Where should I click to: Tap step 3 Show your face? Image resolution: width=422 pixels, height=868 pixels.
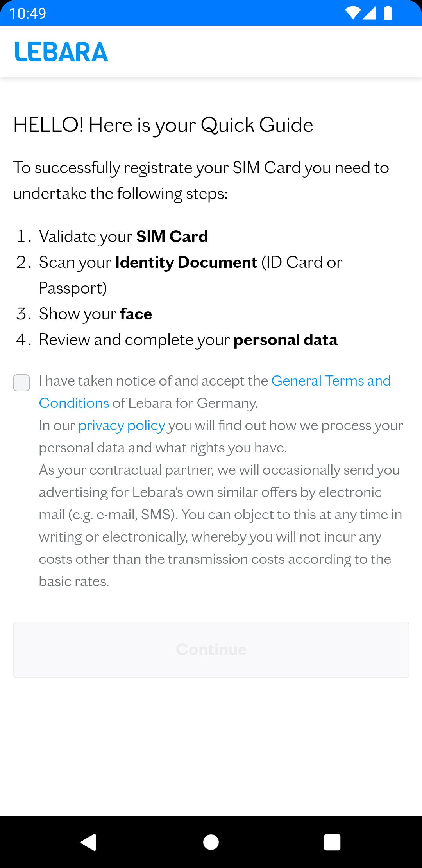pos(95,314)
